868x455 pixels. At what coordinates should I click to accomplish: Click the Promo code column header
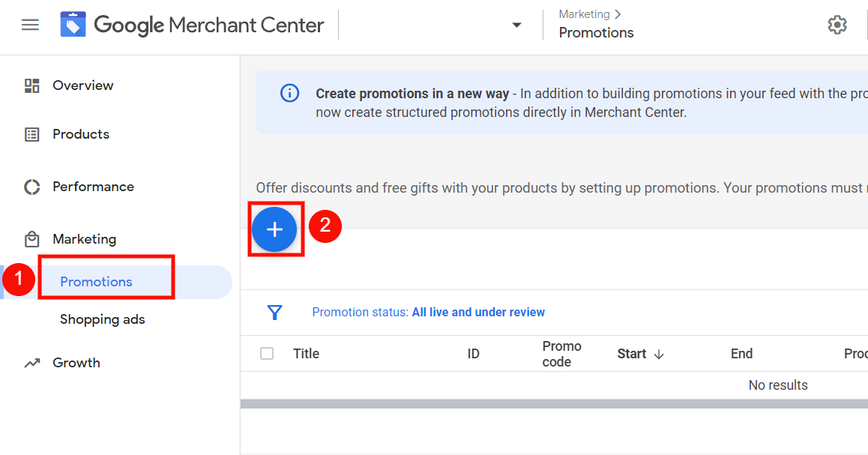pyautogui.click(x=562, y=354)
